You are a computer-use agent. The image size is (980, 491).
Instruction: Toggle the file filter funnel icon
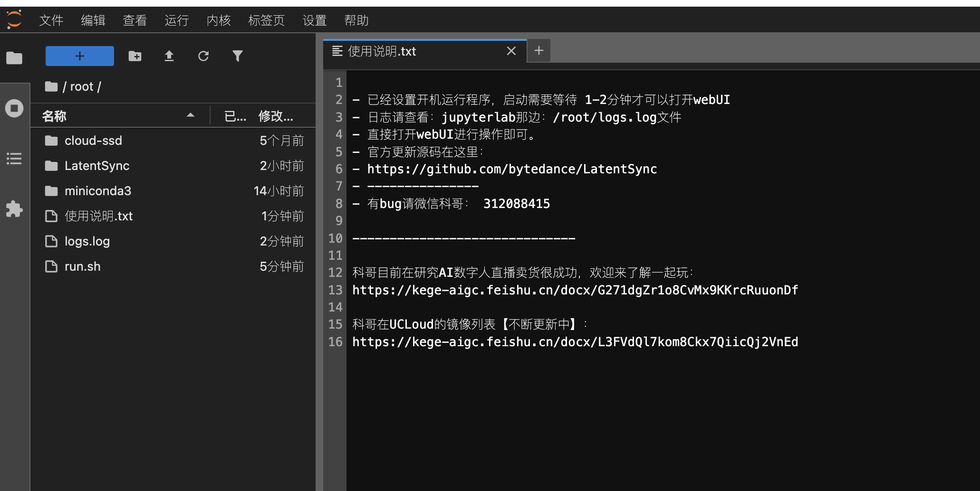238,56
